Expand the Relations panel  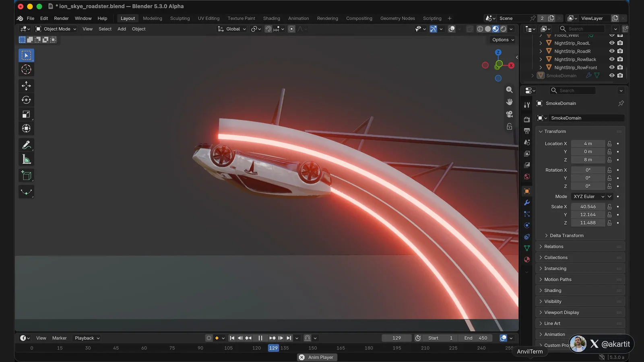click(580, 247)
